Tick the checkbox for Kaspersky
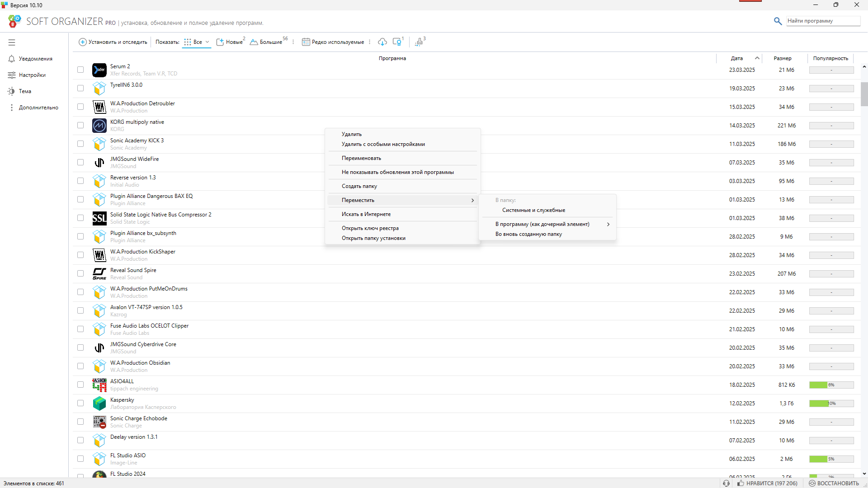The height and width of the screenshot is (488, 868). click(80, 404)
